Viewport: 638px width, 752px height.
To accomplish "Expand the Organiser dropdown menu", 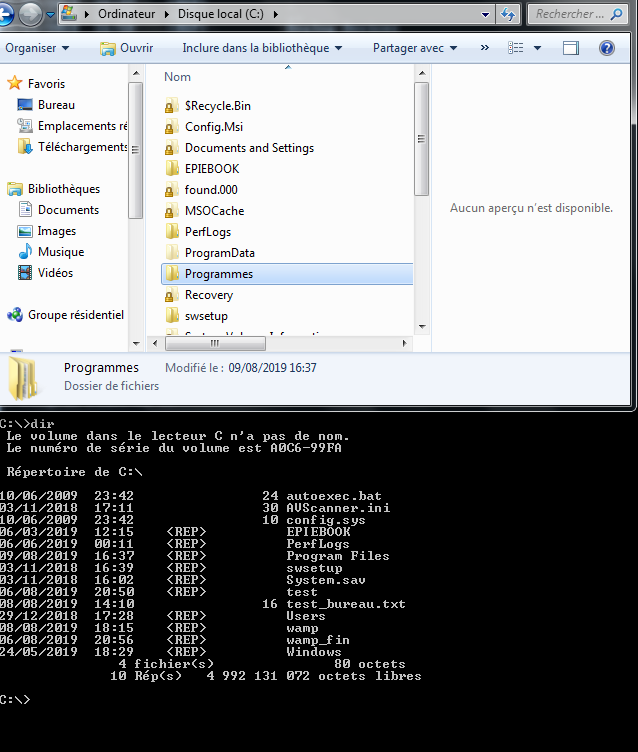I will (37, 48).
